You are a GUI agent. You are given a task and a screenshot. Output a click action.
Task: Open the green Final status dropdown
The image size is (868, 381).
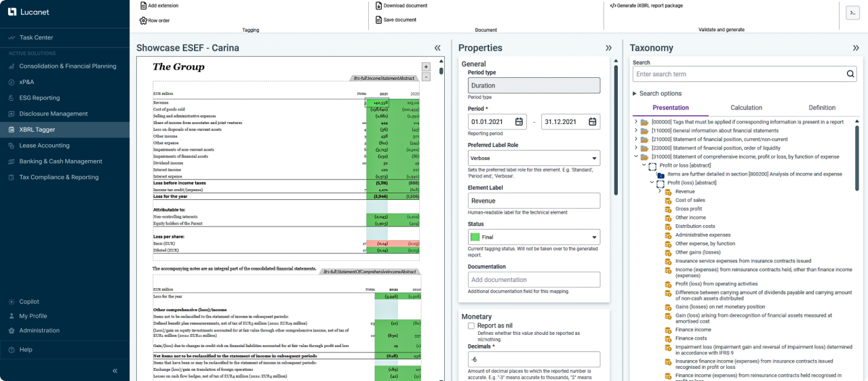[x=534, y=237]
